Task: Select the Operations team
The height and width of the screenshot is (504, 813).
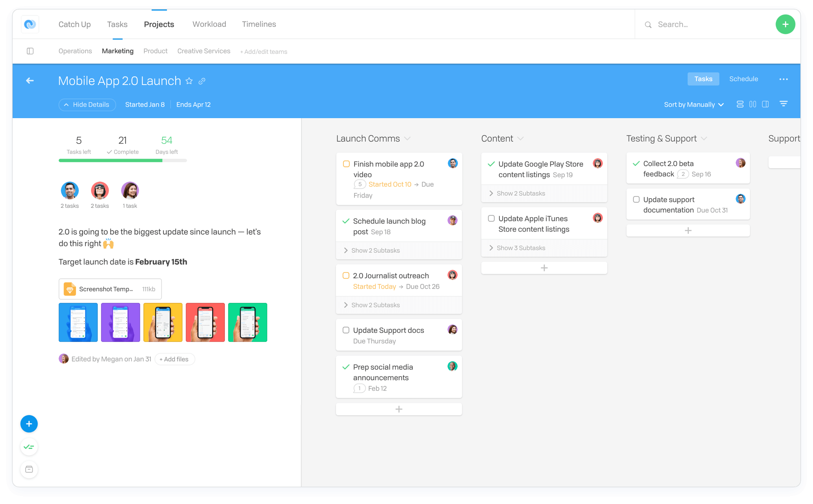Action: 75,51
